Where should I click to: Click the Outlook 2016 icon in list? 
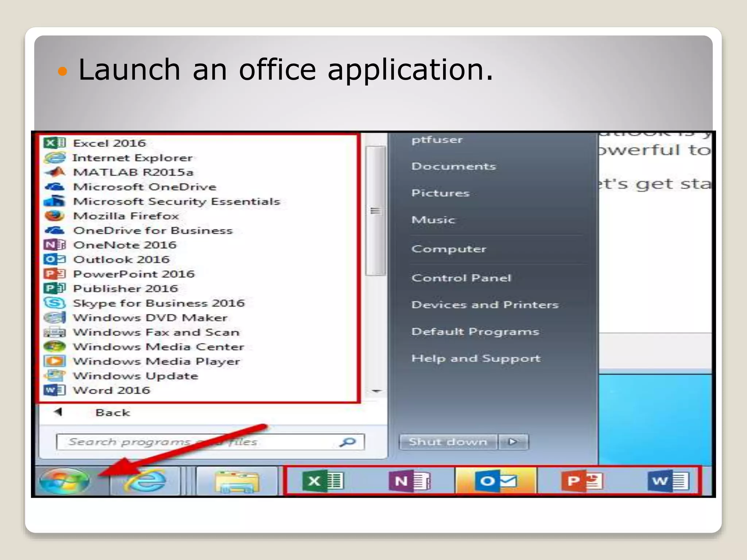point(55,259)
